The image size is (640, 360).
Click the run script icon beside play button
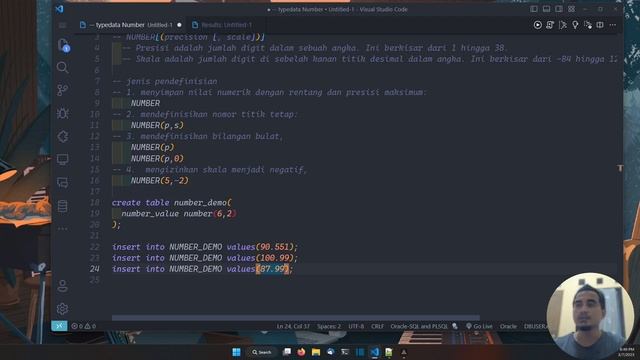tap(550, 25)
